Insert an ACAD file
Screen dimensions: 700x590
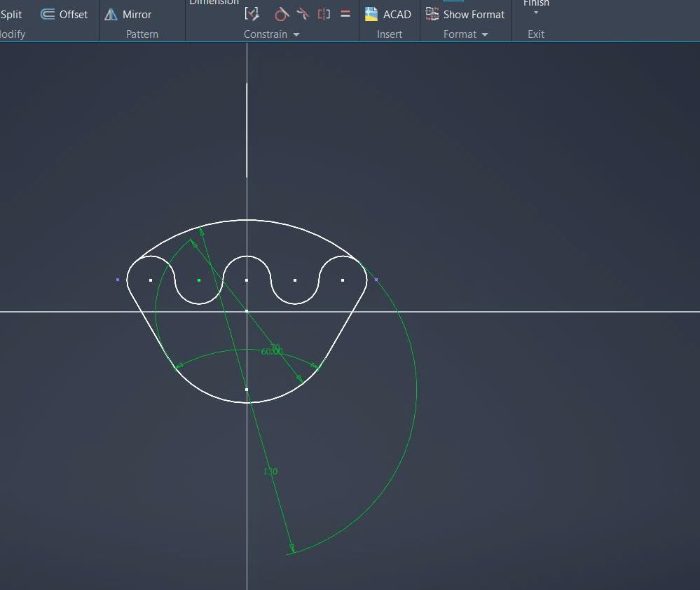point(388,14)
